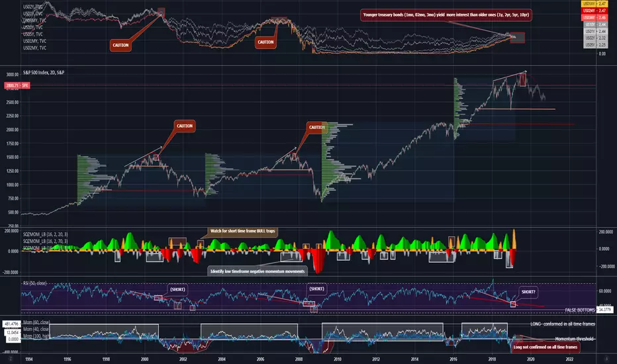The width and height of the screenshot is (617, 364).
Task: Click the 2022 label on the time axis
Action: click(x=569, y=359)
